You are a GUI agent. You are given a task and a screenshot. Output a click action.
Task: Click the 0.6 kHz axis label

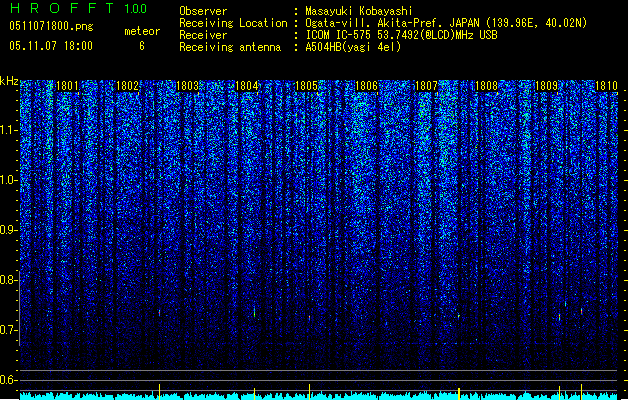pyautogui.click(x=8, y=380)
